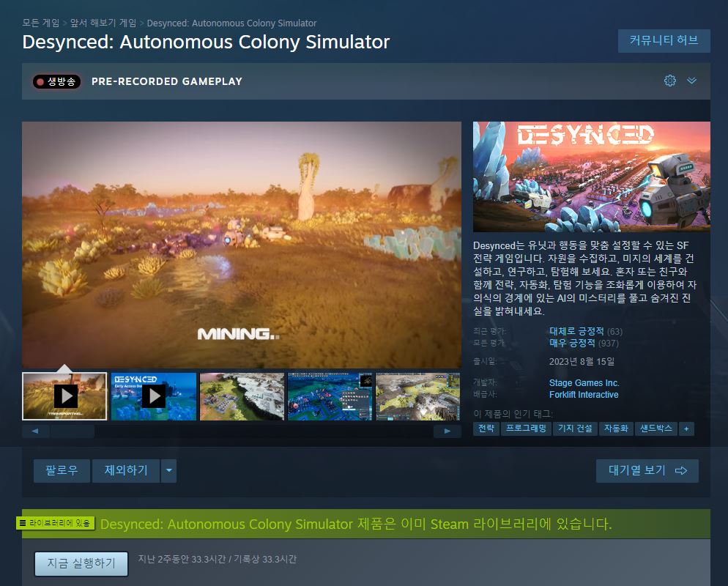The width and height of the screenshot is (728, 586).
Task: Open the Stage Games Inc. developer link
Action: tap(584, 383)
